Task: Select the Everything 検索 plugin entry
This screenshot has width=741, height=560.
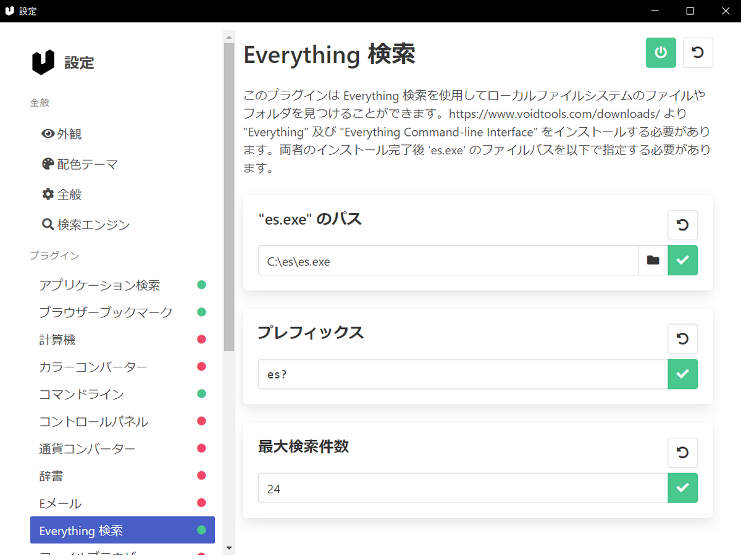Action: coord(122,530)
